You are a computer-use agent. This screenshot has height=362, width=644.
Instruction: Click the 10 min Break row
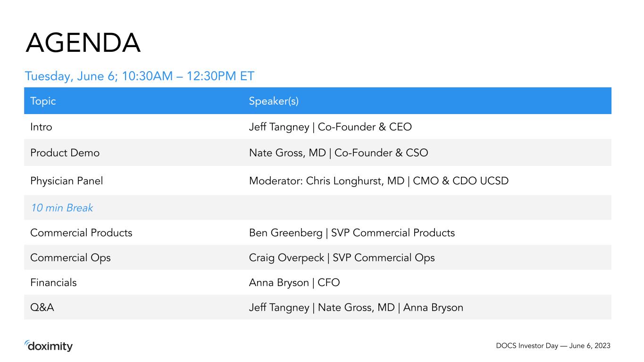pyautogui.click(x=318, y=207)
